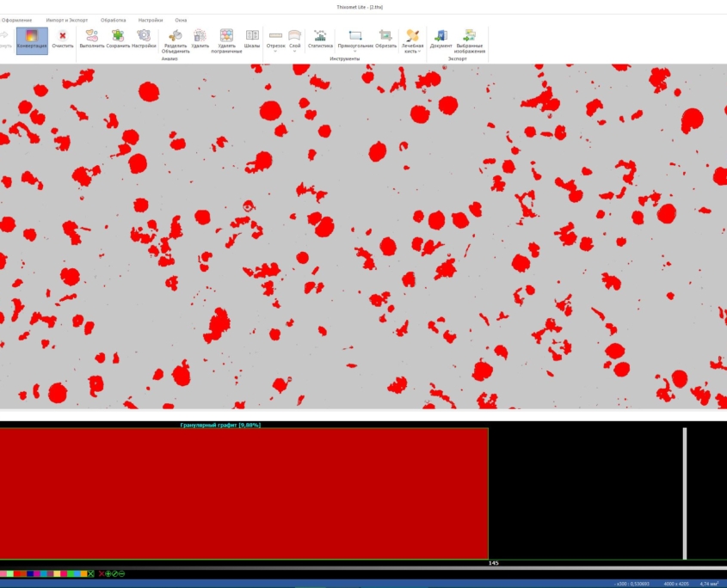
Task: Click the green crossed box icon
Action: coord(91,573)
